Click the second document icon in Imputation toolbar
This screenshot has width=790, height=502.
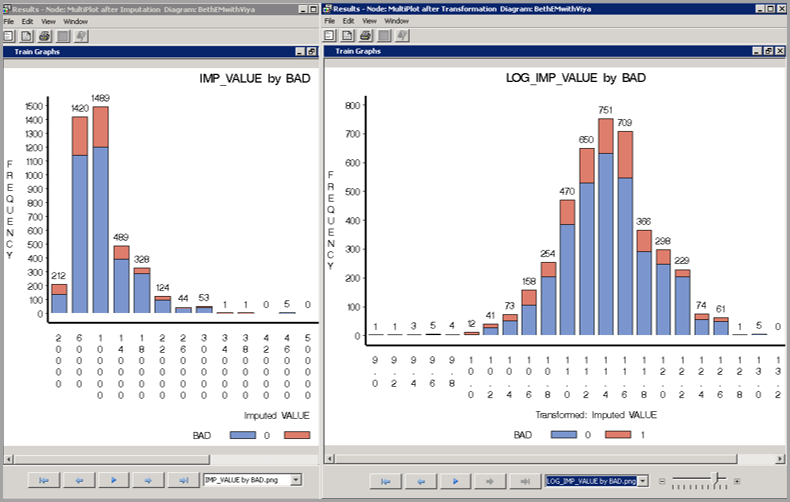[26, 36]
